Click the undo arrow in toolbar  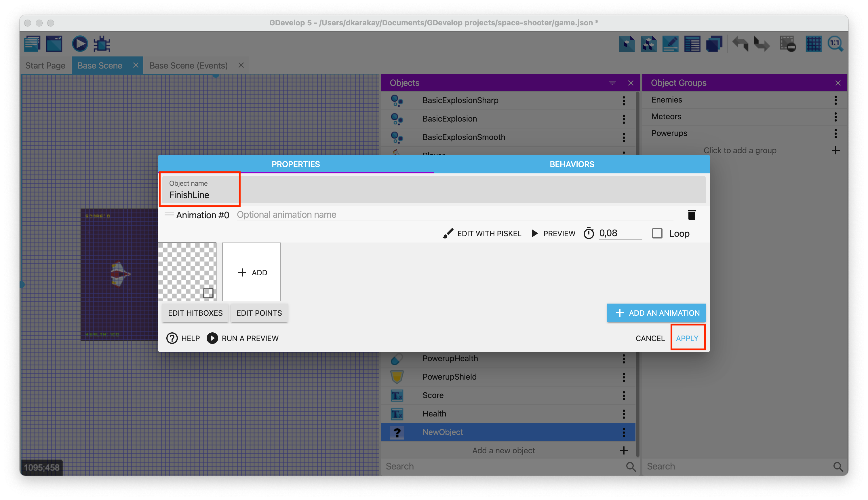[741, 44]
